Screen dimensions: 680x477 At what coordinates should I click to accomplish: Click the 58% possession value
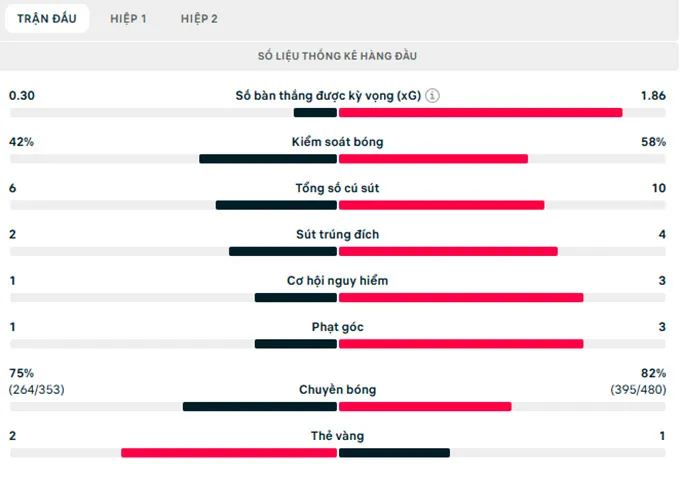tap(653, 142)
